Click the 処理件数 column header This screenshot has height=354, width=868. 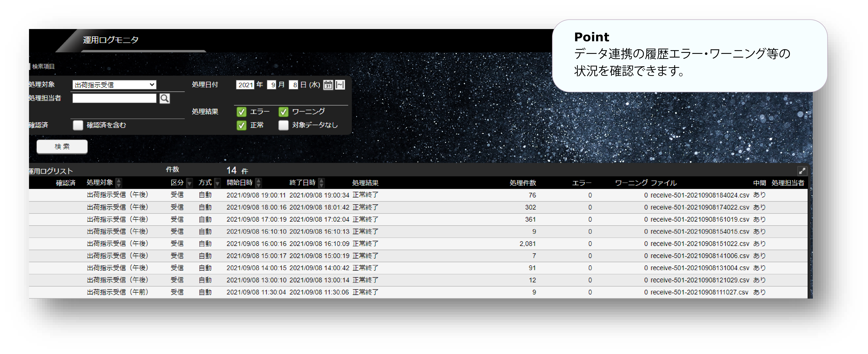(523, 183)
